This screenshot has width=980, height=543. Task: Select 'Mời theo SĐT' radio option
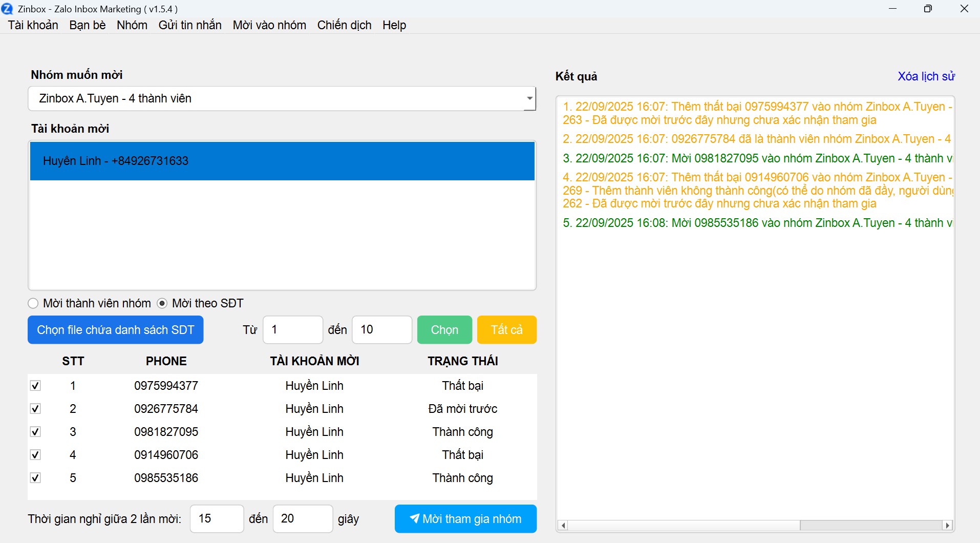(162, 303)
